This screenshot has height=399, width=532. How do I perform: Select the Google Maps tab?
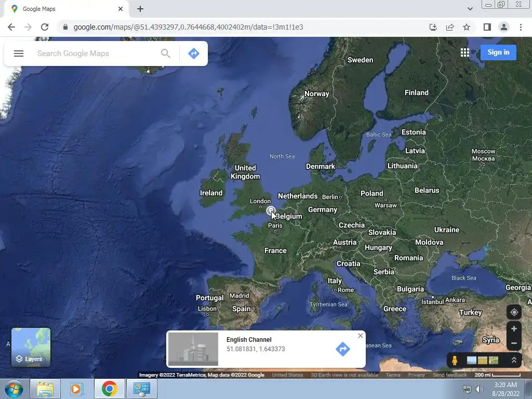66,9
